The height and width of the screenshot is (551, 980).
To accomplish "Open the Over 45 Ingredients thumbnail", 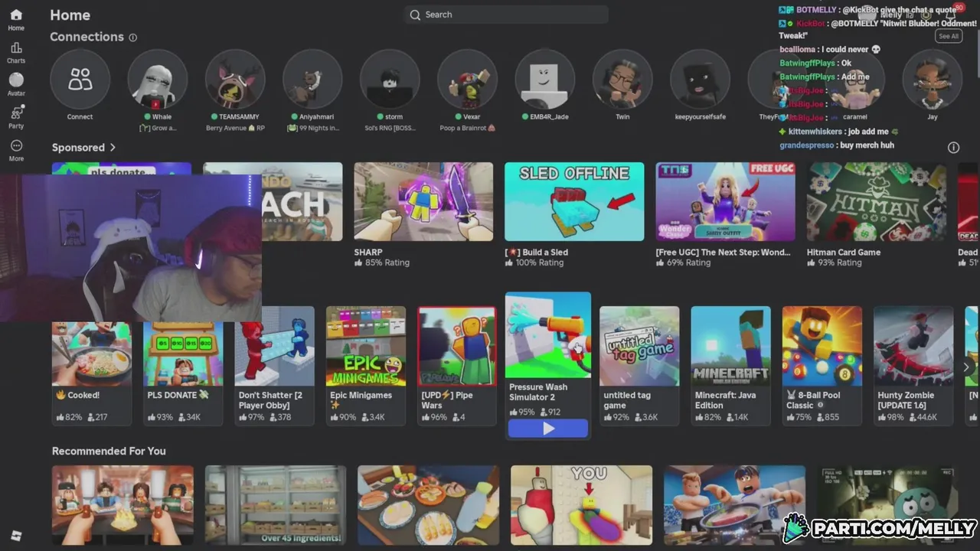I will coord(276,505).
